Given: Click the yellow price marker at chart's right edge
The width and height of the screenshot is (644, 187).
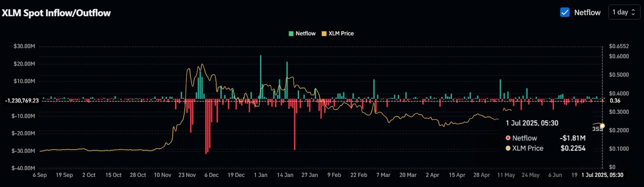Looking at the screenshot, I should coord(603,126).
